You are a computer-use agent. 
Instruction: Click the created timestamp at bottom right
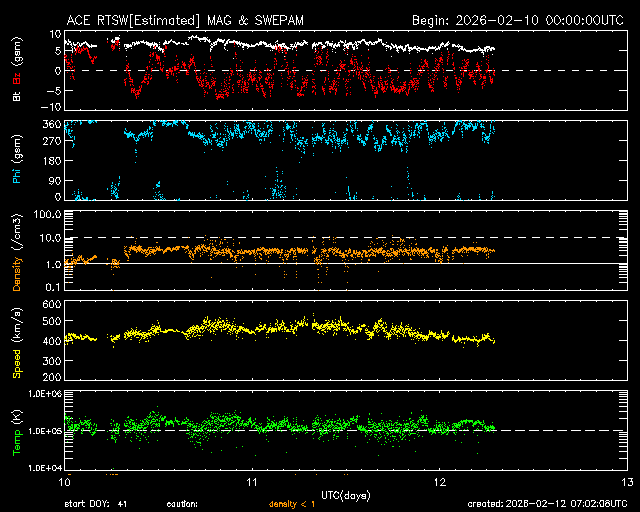pos(545,504)
